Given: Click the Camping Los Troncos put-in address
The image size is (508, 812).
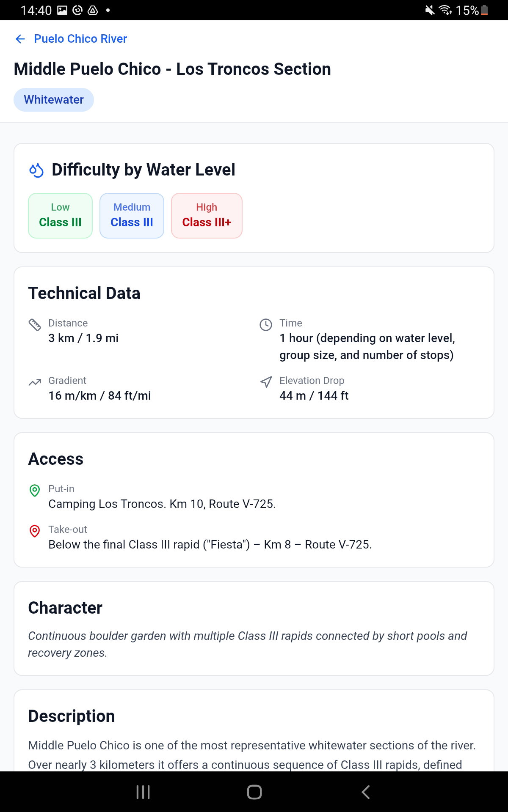Looking at the screenshot, I should [x=162, y=504].
